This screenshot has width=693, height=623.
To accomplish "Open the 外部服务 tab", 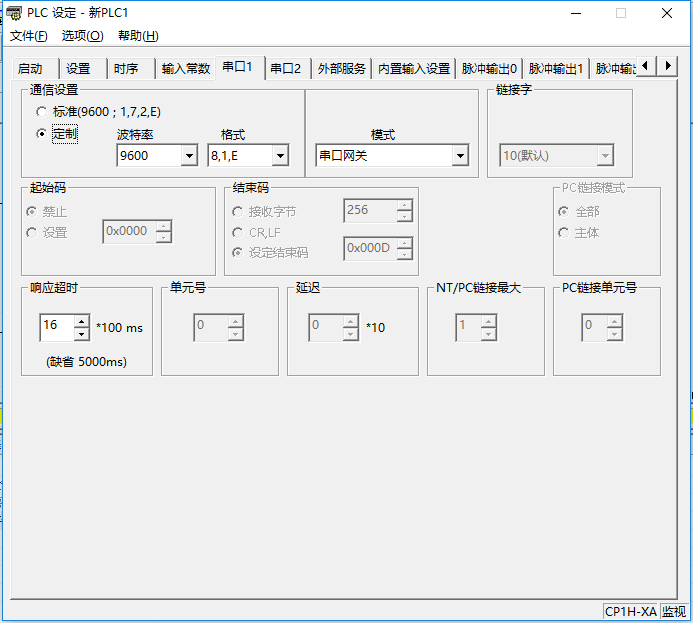I will pyautogui.click(x=341, y=69).
